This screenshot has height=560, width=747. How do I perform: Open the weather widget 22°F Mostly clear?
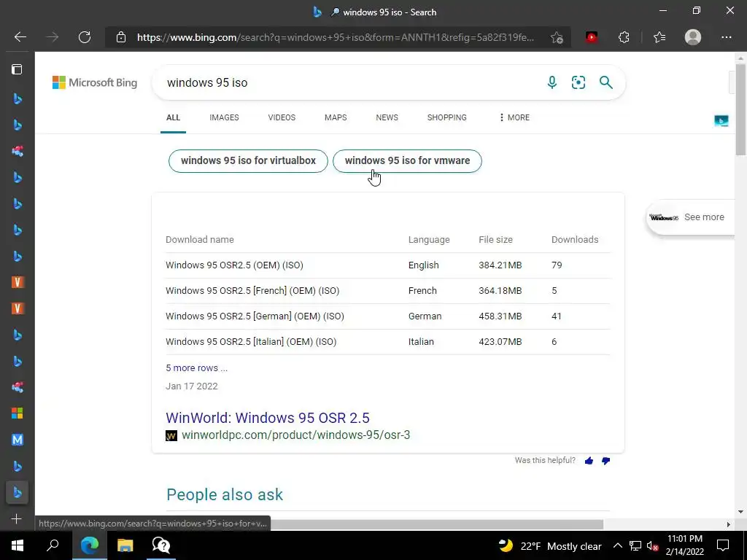point(550,546)
